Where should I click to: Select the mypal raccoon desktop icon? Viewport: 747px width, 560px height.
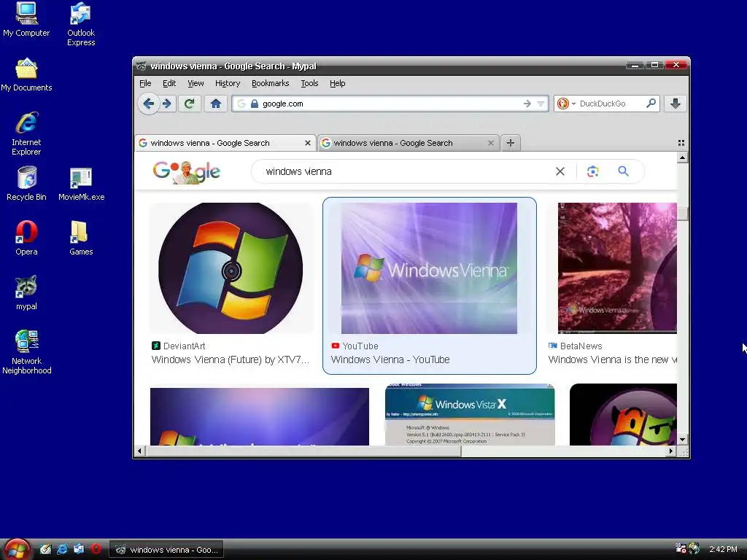pyautogui.click(x=26, y=293)
